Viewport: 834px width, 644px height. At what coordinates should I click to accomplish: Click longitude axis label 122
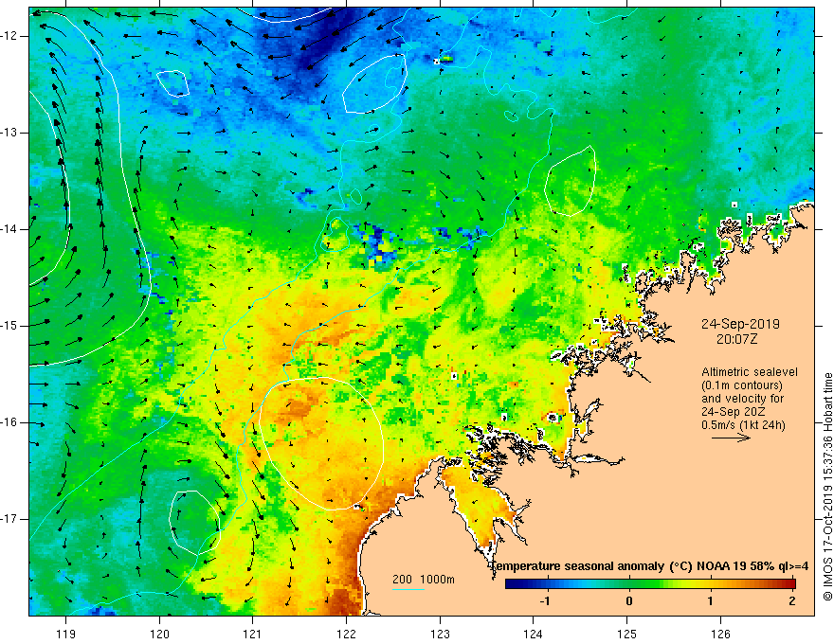coord(346,634)
